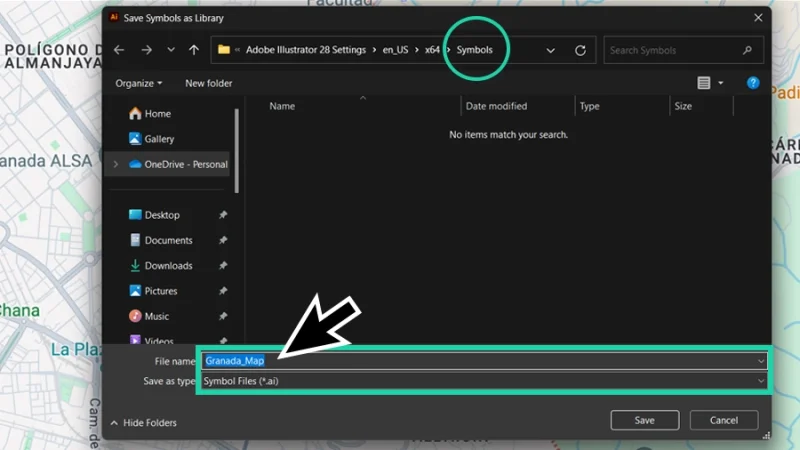Screen dimensions: 800x450
Task: Select Gallery in the navigation pane
Action: coord(158,139)
